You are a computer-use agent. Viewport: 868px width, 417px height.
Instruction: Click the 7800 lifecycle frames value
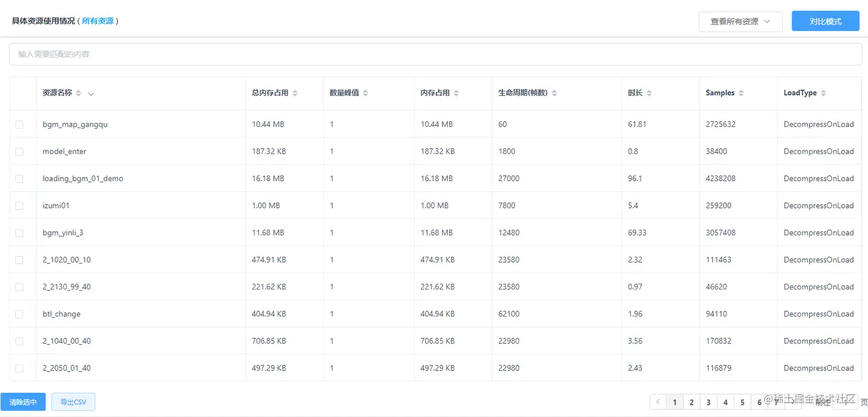[x=507, y=206]
